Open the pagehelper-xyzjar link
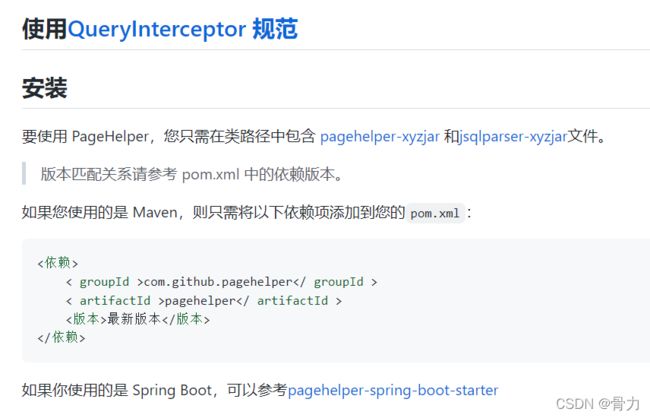Image resolution: width=650 pixels, height=418 pixels. (x=380, y=136)
